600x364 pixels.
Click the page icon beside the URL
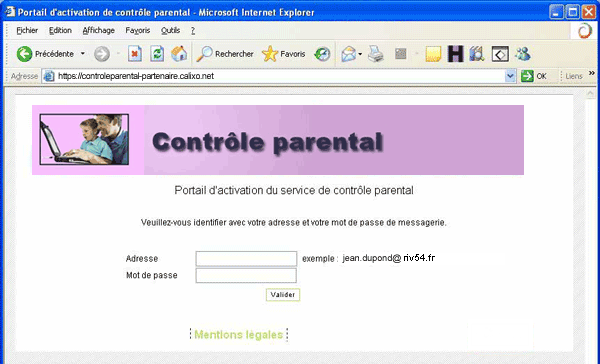pyautogui.click(x=49, y=76)
